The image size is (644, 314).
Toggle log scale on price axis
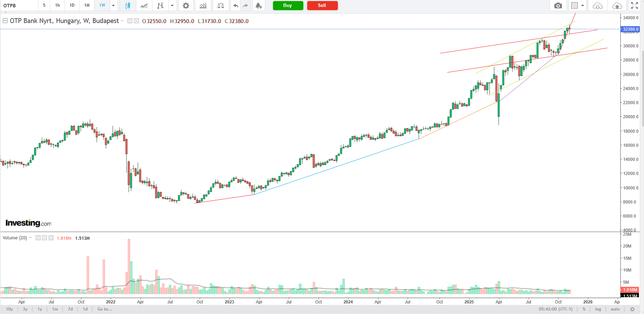pyautogui.click(x=598, y=309)
